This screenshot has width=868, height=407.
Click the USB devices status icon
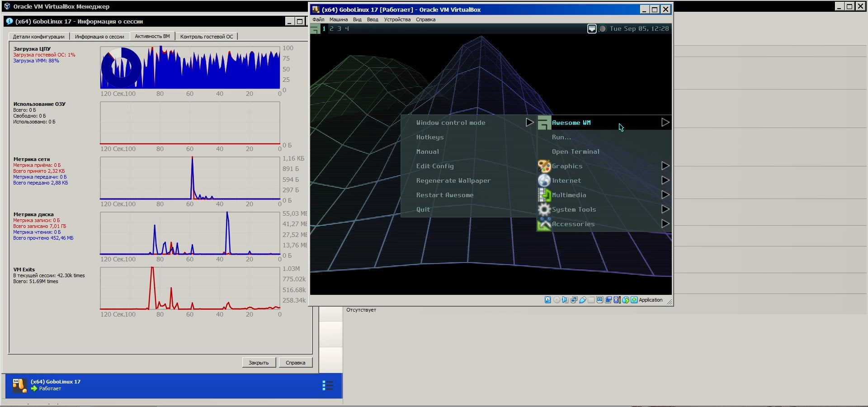[x=583, y=300]
